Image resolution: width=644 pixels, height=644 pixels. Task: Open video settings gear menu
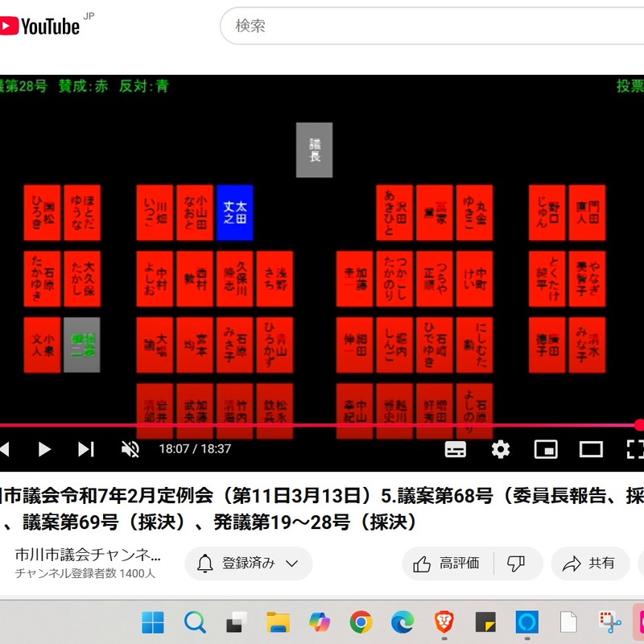point(501,449)
